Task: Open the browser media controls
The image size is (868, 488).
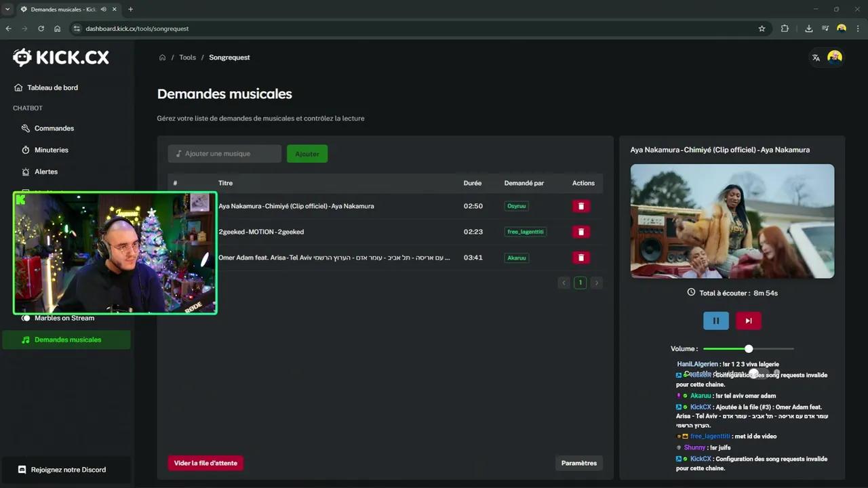Action: (825, 28)
